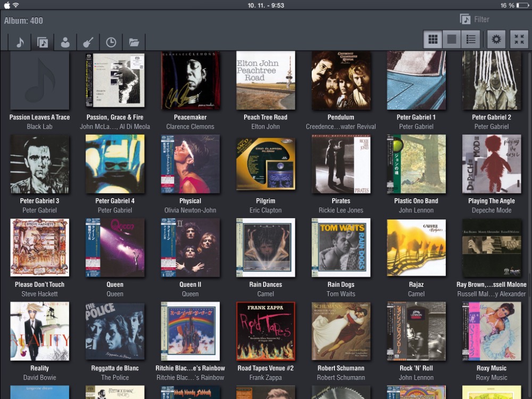Switch to the Songs tab (music note)
The width and height of the screenshot is (532, 399).
[x=20, y=42]
